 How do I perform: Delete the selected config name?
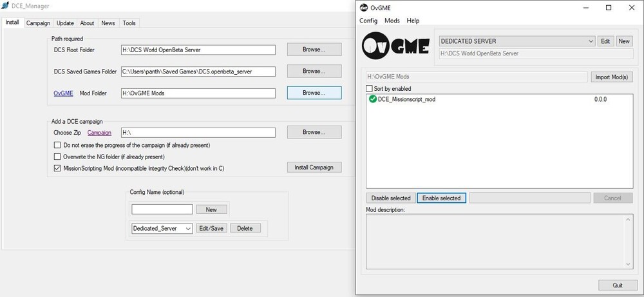click(x=245, y=229)
